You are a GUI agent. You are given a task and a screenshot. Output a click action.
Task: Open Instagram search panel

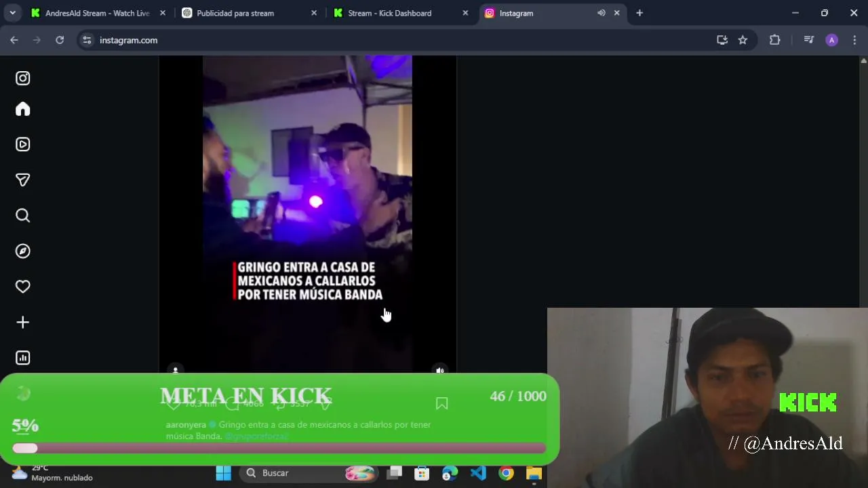click(23, 216)
